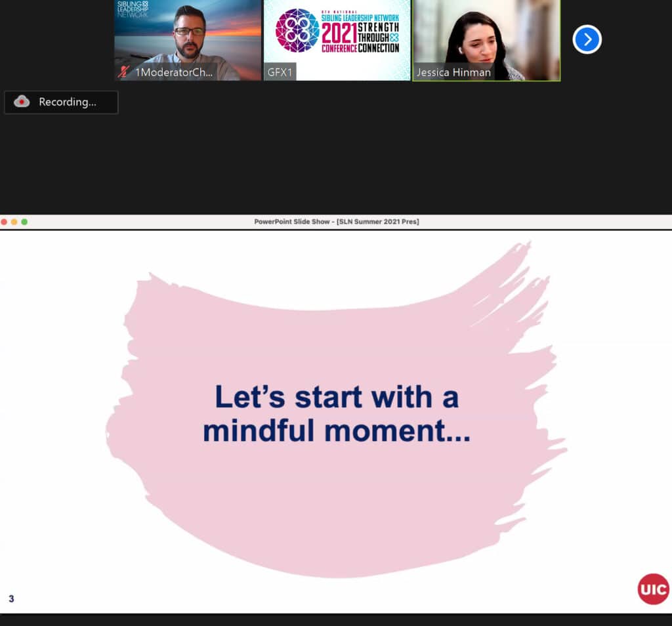Viewport: 672px width, 626px height.
Task: Toggle the Recording... status indicator
Action: click(x=61, y=102)
